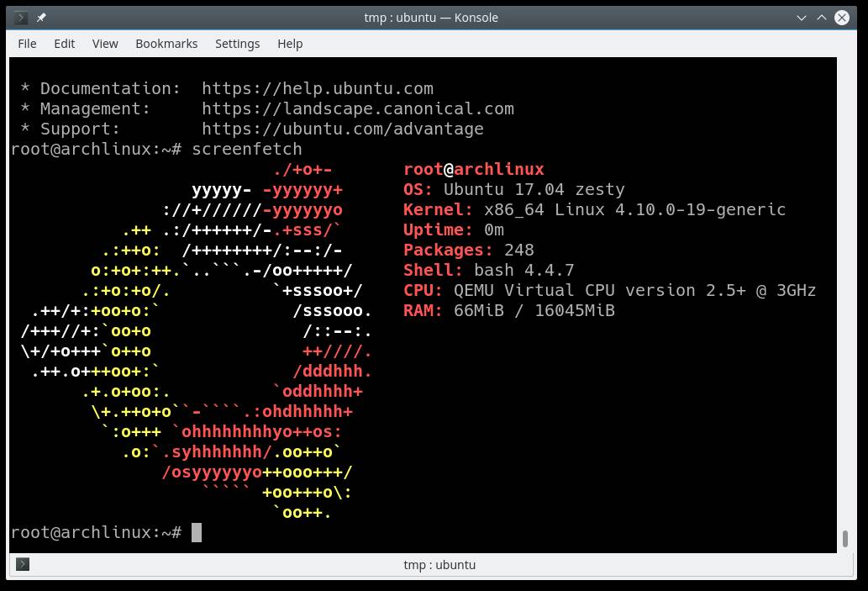Click the https://ubuntu.com/advantage link
The width and height of the screenshot is (868, 591).
(x=343, y=129)
